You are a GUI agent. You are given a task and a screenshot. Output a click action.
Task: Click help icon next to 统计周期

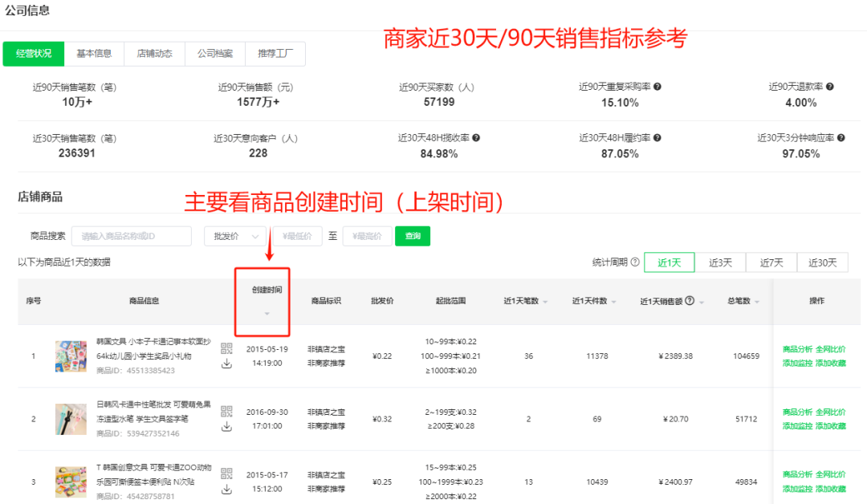point(635,262)
